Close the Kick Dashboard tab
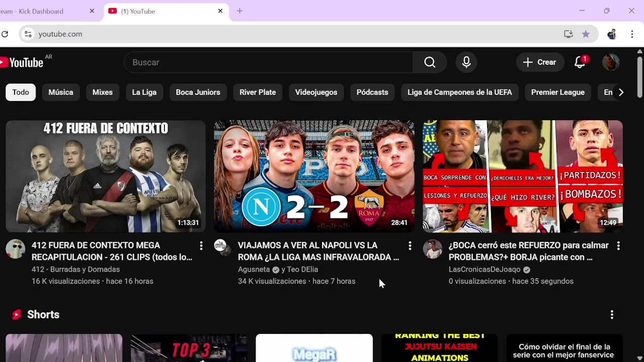The image size is (644, 362). coord(92,11)
